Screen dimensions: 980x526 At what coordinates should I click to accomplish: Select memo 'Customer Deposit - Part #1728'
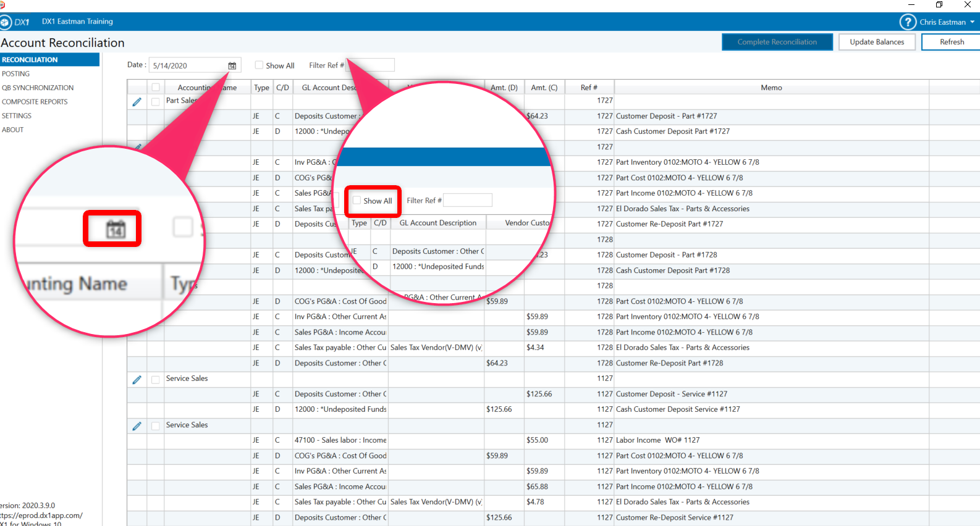[667, 255]
